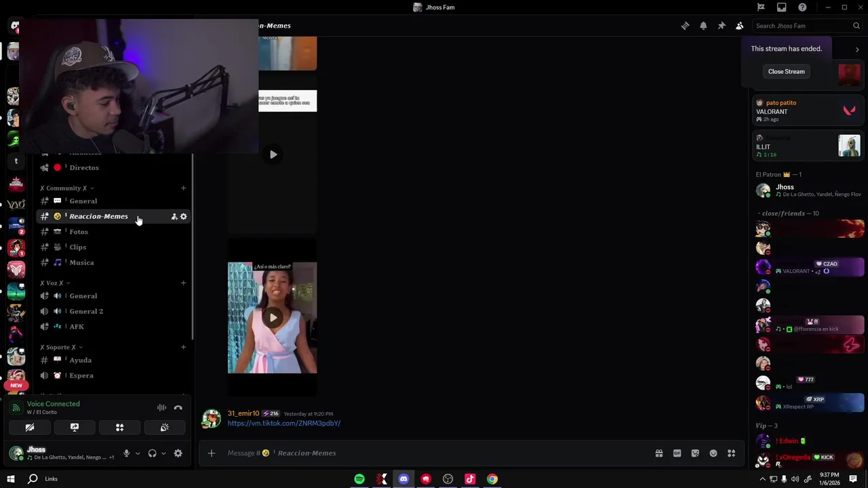Open notification settings bell icon
Screen dimensions: 868x488
[x=703, y=26]
